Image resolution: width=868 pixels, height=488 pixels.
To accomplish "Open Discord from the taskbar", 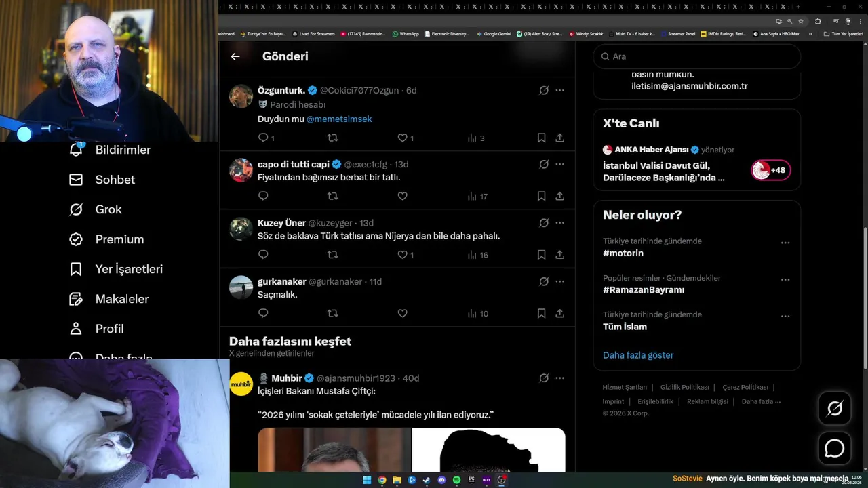I will coord(441,480).
